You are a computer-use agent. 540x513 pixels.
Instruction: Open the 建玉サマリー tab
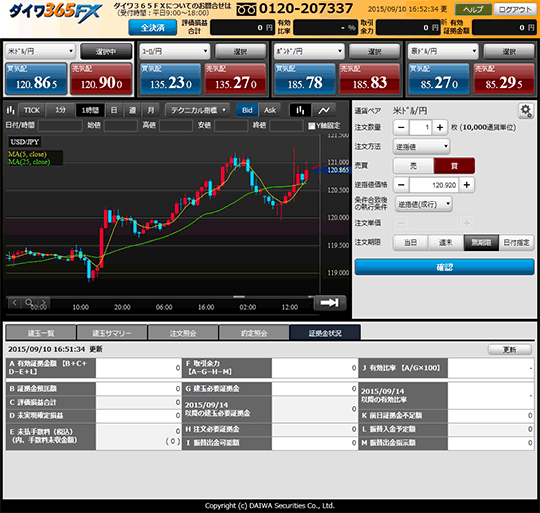[x=112, y=333]
